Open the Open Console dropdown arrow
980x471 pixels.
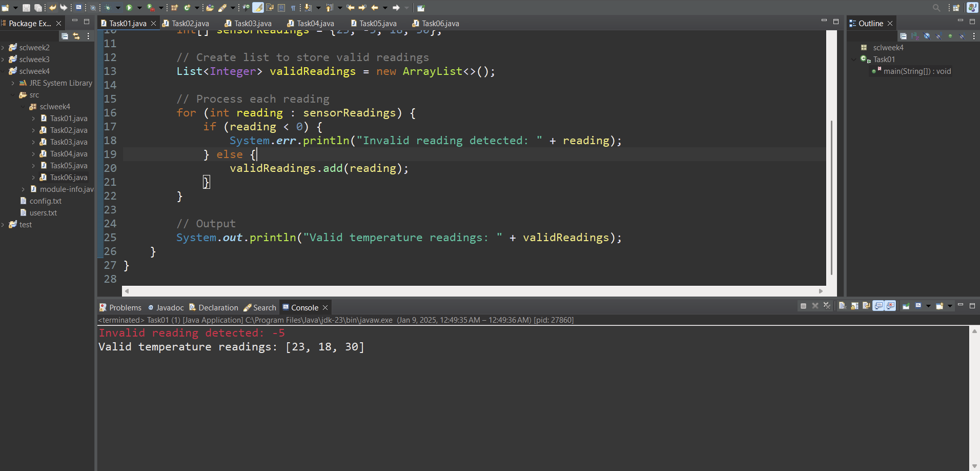[950, 306]
